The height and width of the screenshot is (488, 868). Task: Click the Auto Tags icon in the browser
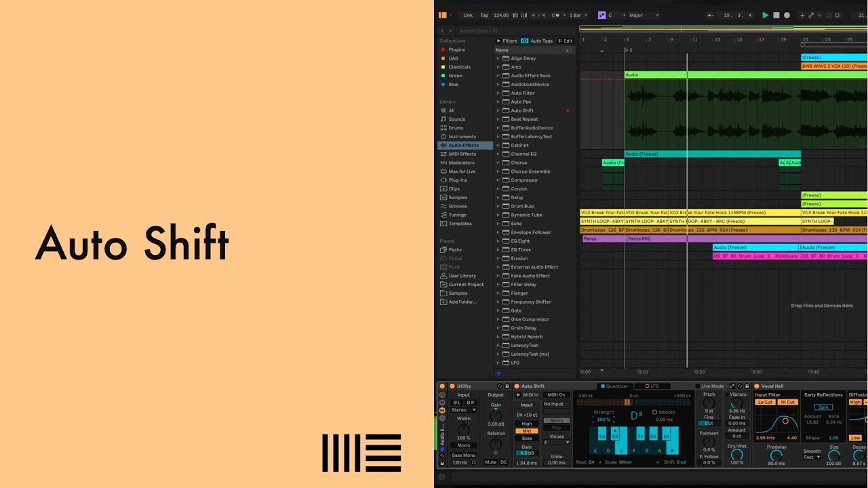(x=524, y=41)
